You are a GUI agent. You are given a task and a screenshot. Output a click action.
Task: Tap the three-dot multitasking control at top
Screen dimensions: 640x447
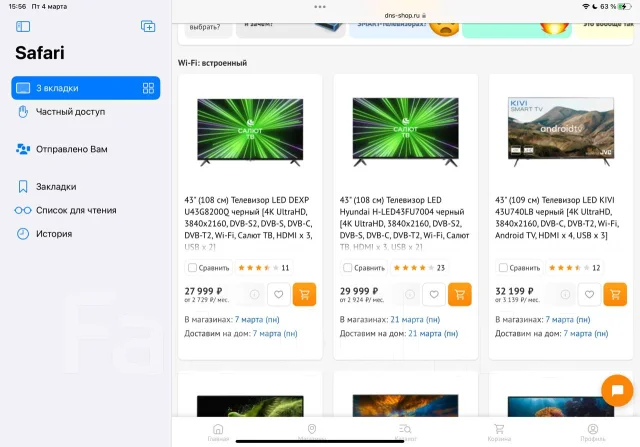[x=320, y=7]
